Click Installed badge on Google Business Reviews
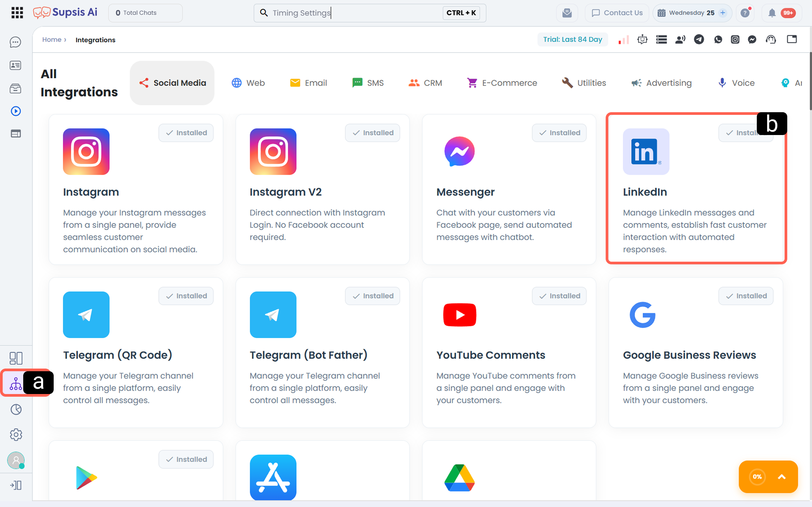This screenshot has width=812, height=507. [746, 296]
